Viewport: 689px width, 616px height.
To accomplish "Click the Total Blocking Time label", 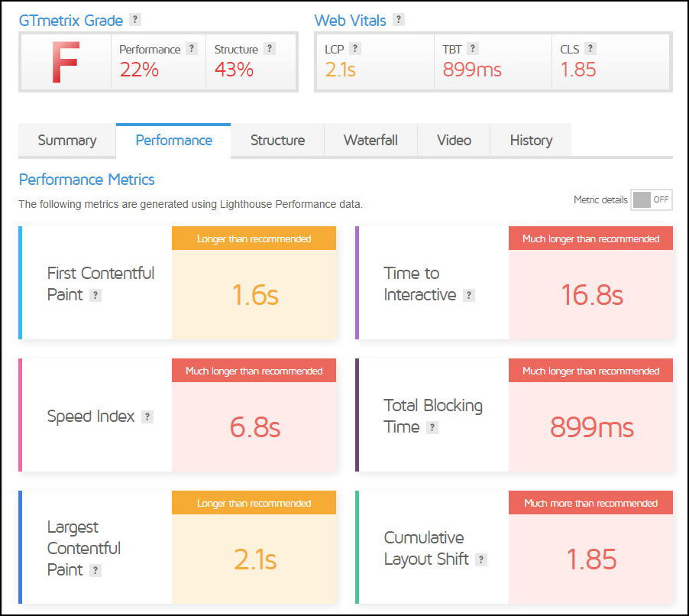I will [433, 417].
